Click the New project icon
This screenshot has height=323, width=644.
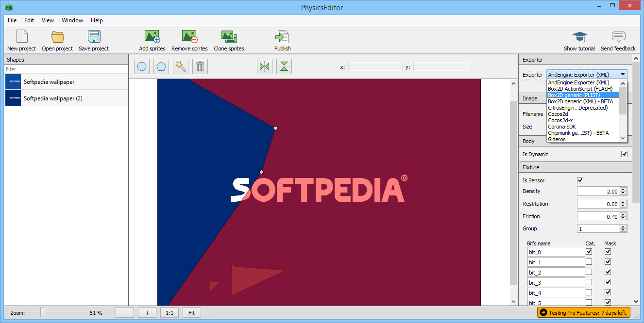[21, 37]
